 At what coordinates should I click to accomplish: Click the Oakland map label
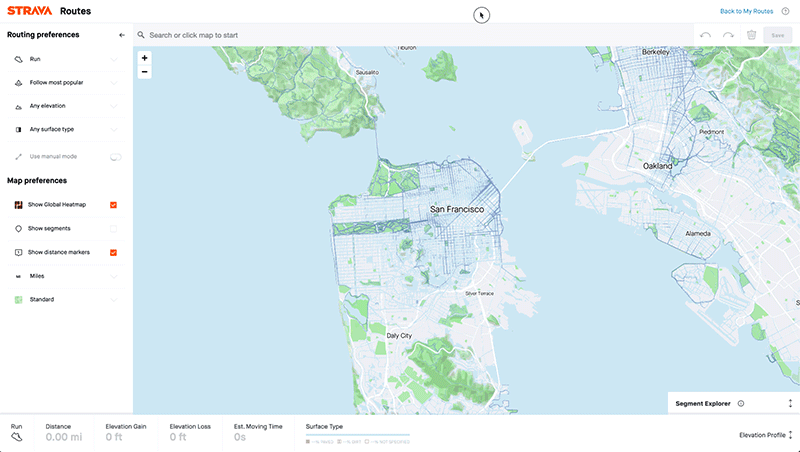[x=657, y=166]
